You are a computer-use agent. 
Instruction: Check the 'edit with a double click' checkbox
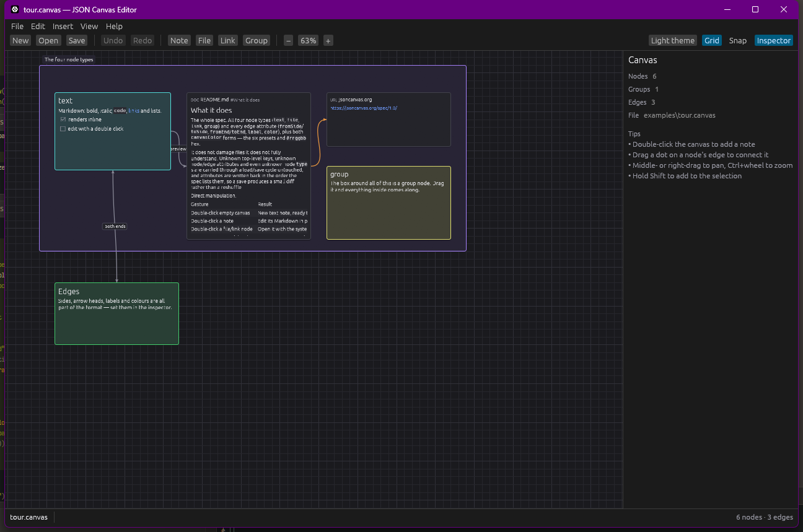[63, 129]
